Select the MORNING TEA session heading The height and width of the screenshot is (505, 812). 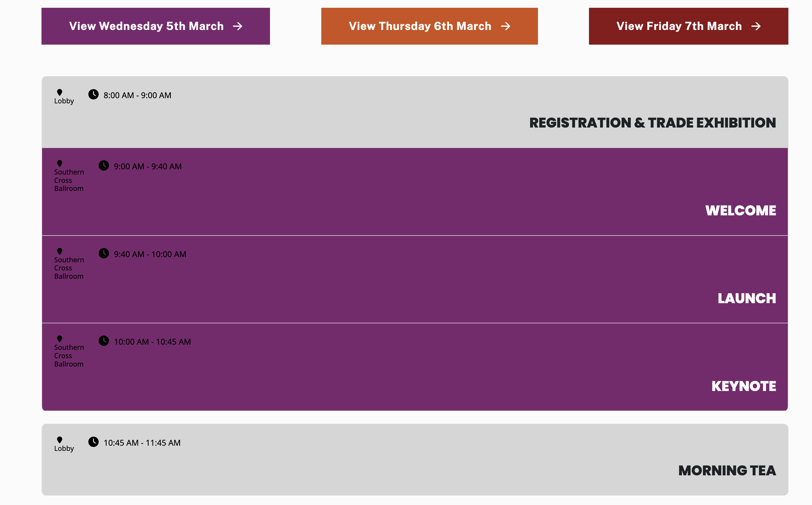pyautogui.click(x=727, y=470)
